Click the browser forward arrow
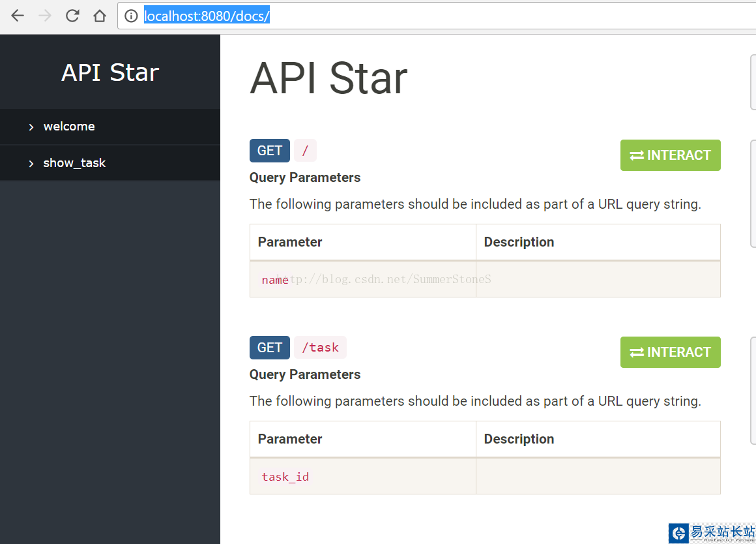756x544 pixels. 45,16
